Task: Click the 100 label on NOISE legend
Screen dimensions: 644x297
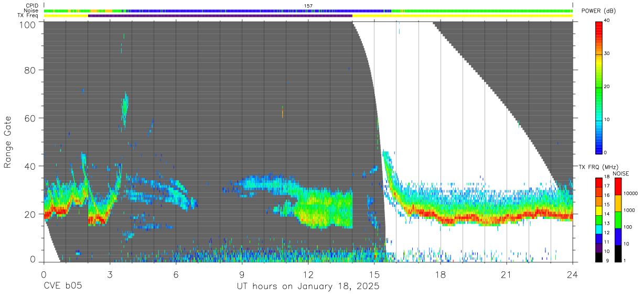Action: point(628,227)
